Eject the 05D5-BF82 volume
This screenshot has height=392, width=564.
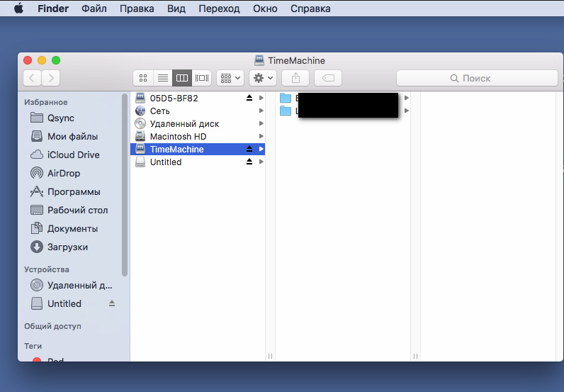click(249, 98)
